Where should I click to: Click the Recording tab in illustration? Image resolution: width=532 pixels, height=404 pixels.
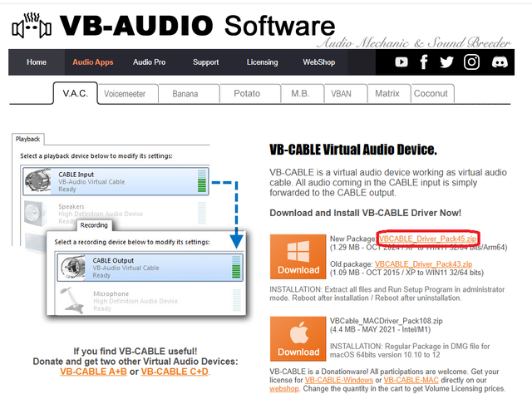point(94,225)
